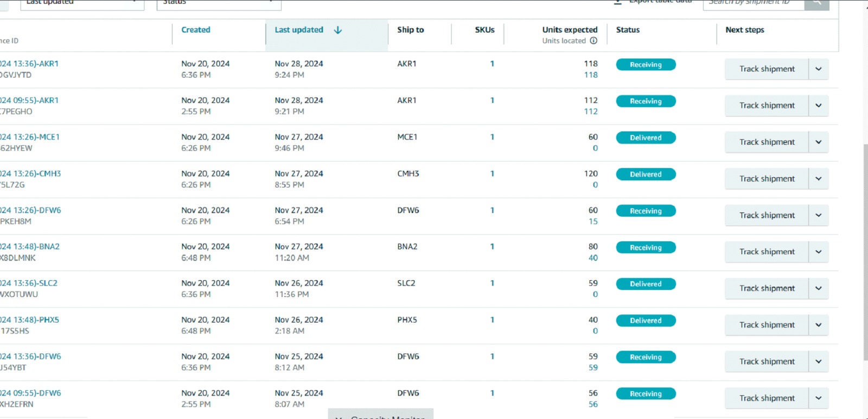Image resolution: width=868 pixels, height=419 pixels.
Task: Open the 13:26)-CMH3 shipment link
Action: 30,173
